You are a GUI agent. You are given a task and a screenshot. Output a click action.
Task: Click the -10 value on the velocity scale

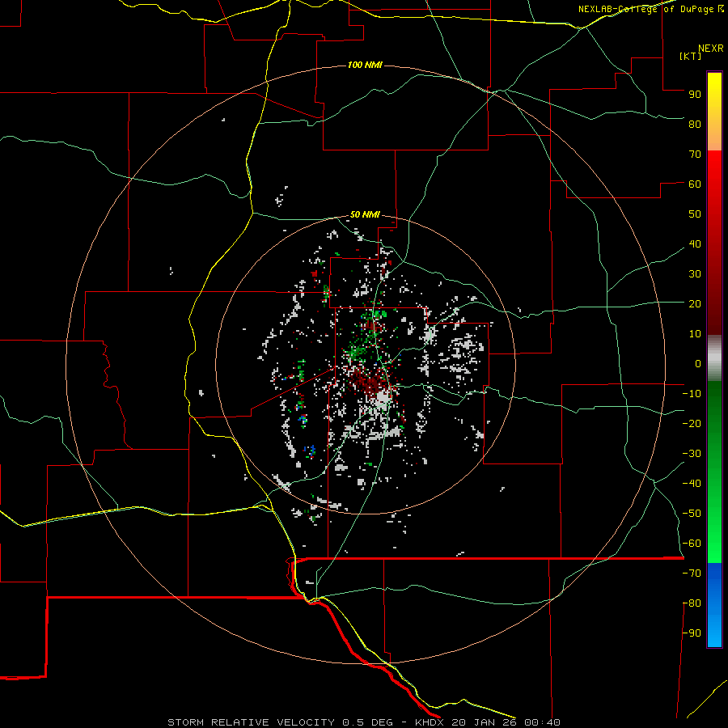(692, 394)
